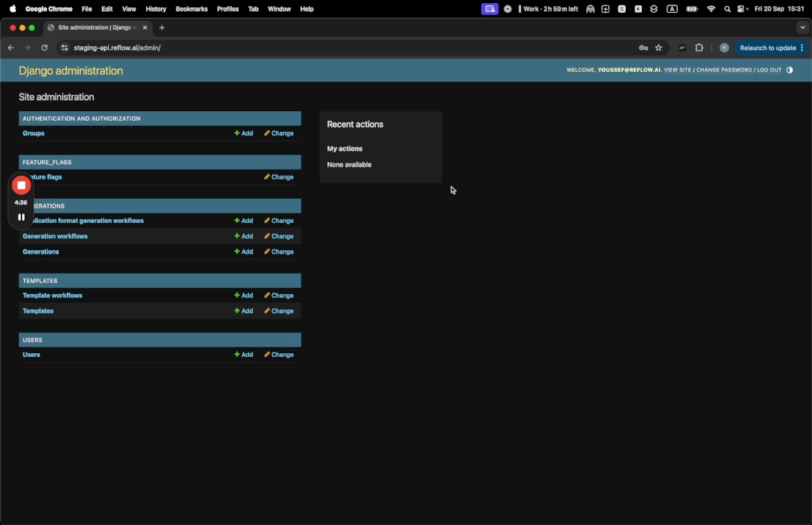Add a Template workflow
This screenshot has width=812, height=525.
pos(243,295)
